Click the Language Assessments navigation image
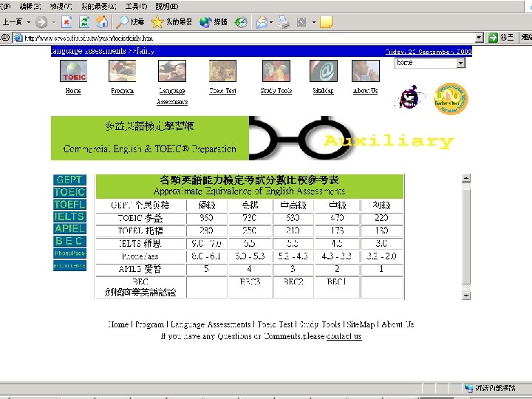The height and width of the screenshot is (399, 532). pyautogui.click(x=172, y=71)
